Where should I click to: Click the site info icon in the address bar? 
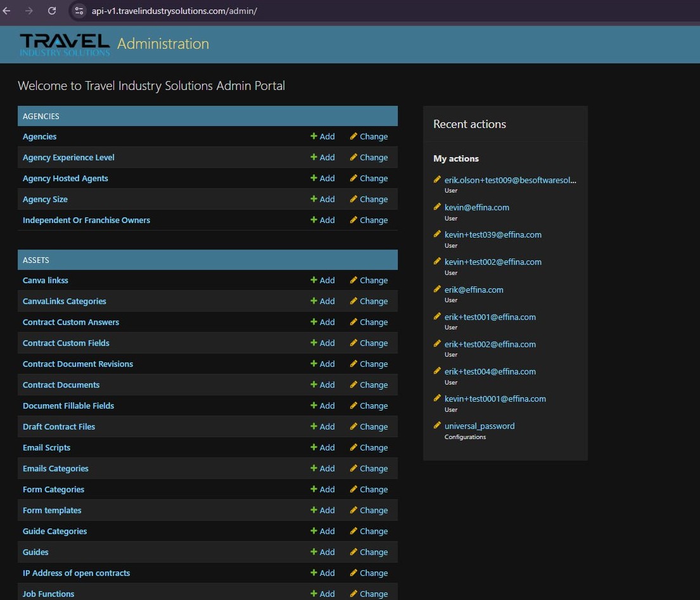(79, 11)
